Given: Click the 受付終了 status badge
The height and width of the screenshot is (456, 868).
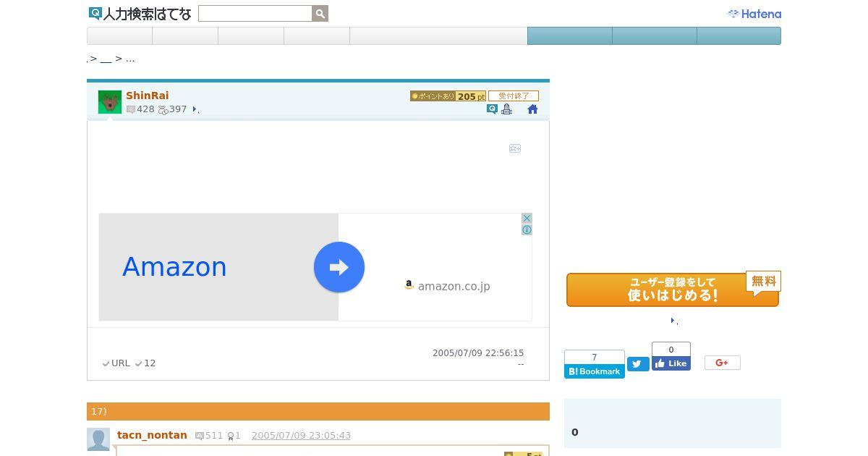Looking at the screenshot, I should pos(514,96).
